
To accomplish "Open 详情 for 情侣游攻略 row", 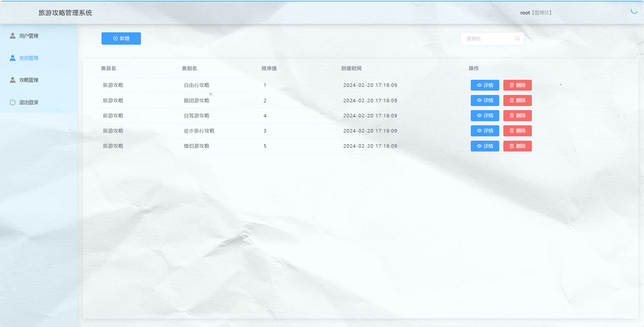I will point(485,146).
